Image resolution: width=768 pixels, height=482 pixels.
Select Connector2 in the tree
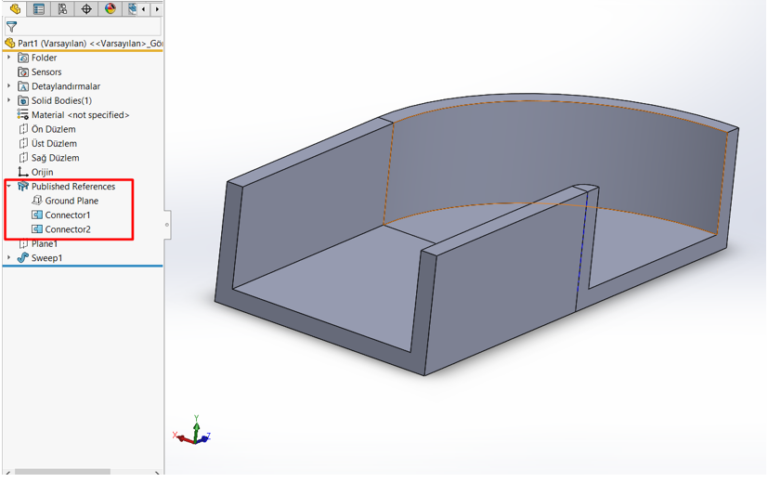67,229
